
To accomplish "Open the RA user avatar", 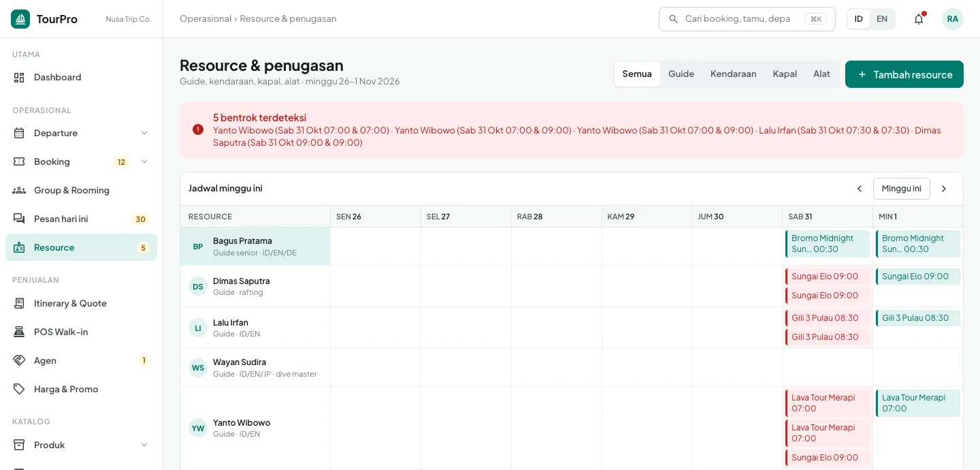I will coord(953,19).
